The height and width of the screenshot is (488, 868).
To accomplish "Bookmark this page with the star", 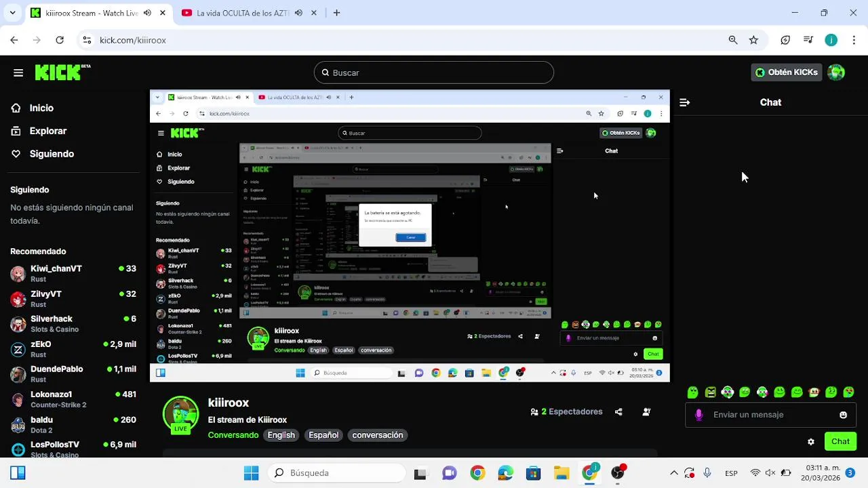I will pos(753,40).
